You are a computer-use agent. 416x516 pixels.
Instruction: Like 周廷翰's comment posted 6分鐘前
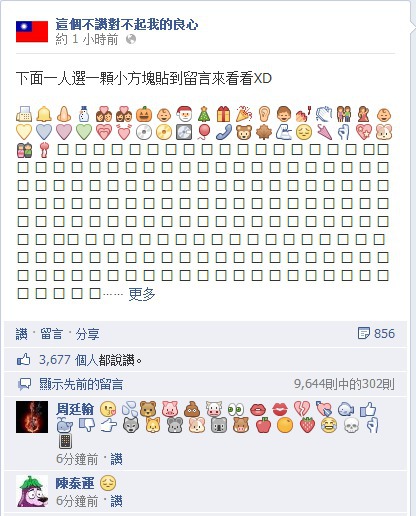tap(116, 459)
